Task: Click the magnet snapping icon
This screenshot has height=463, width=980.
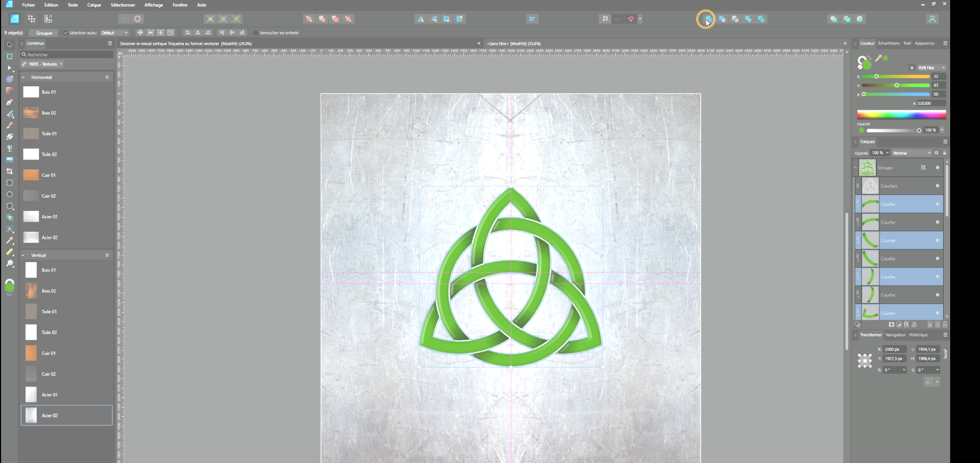Action: [x=631, y=19]
